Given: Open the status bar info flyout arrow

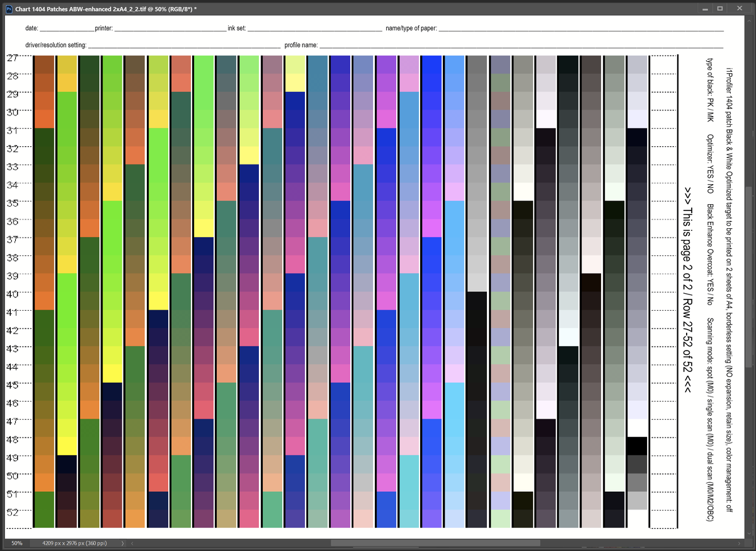Looking at the screenshot, I should pos(122,543).
